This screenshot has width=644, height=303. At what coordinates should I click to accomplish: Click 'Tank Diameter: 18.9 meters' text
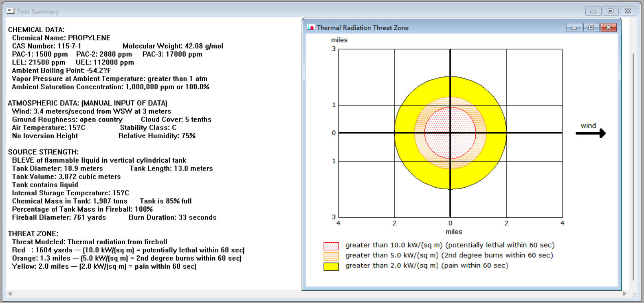point(57,168)
